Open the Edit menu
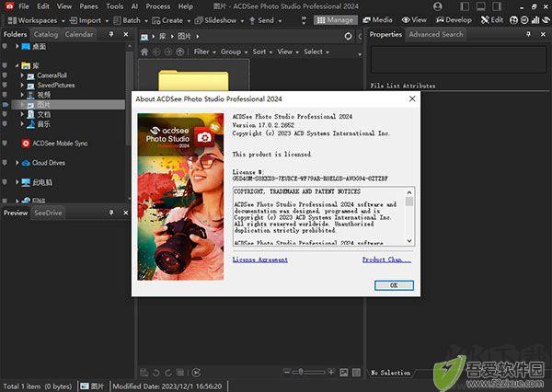Screen dimensions: 552x392 [43, 6]
